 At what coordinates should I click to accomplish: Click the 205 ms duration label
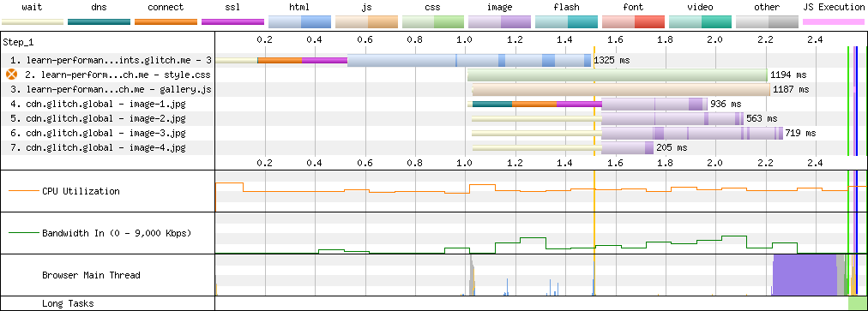click(672, 147)
